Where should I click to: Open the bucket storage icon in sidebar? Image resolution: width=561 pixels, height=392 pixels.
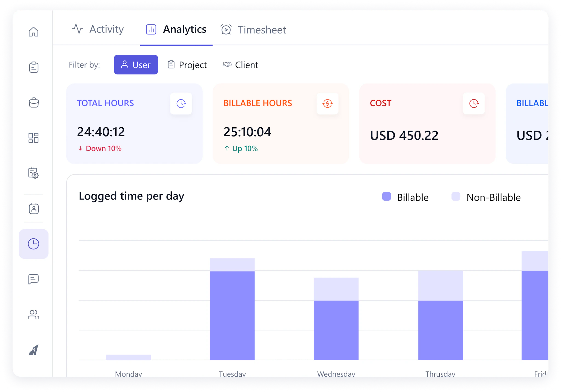[x=33, y=102]
